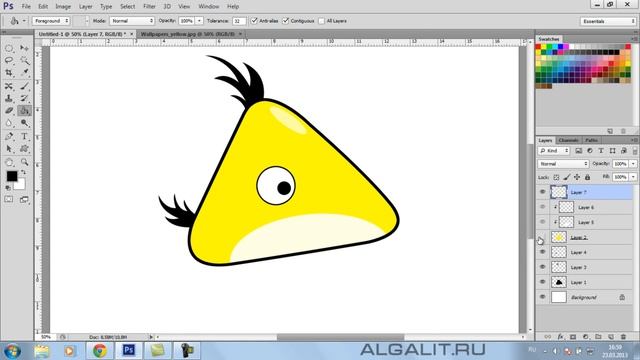
Task: Open Layers panel Opacity arrow
Action: (633, 164)
